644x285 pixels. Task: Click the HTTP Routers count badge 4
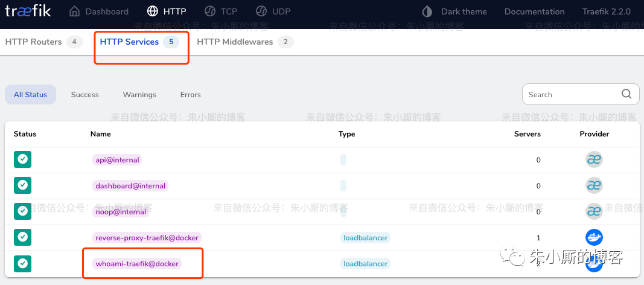click(x=74, y=42)
